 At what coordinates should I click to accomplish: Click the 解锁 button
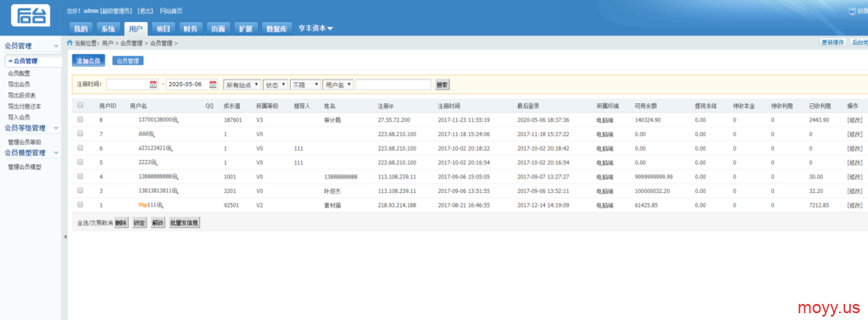pos(158,223)
